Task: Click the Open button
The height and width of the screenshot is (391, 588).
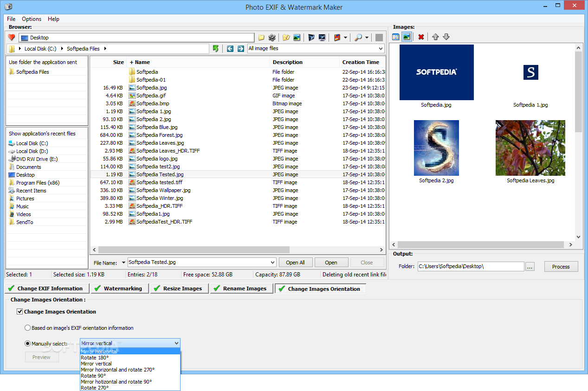Action: coord(331,263)
